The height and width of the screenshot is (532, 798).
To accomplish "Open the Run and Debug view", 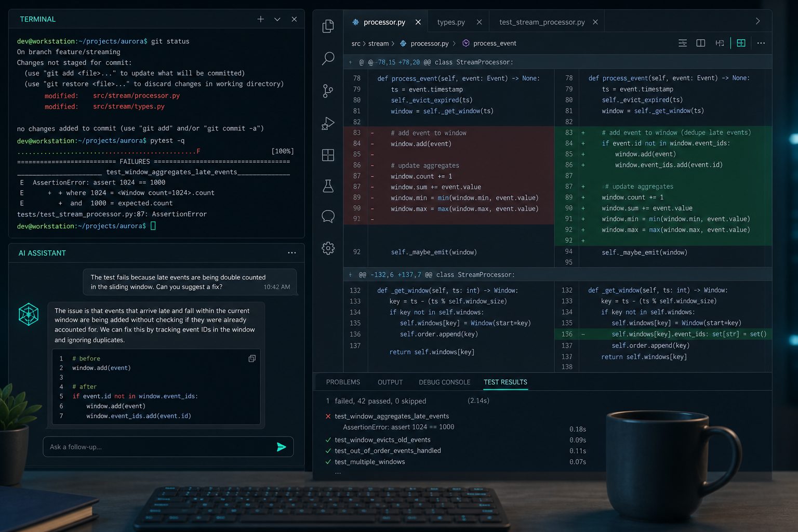I will point(328,123).
